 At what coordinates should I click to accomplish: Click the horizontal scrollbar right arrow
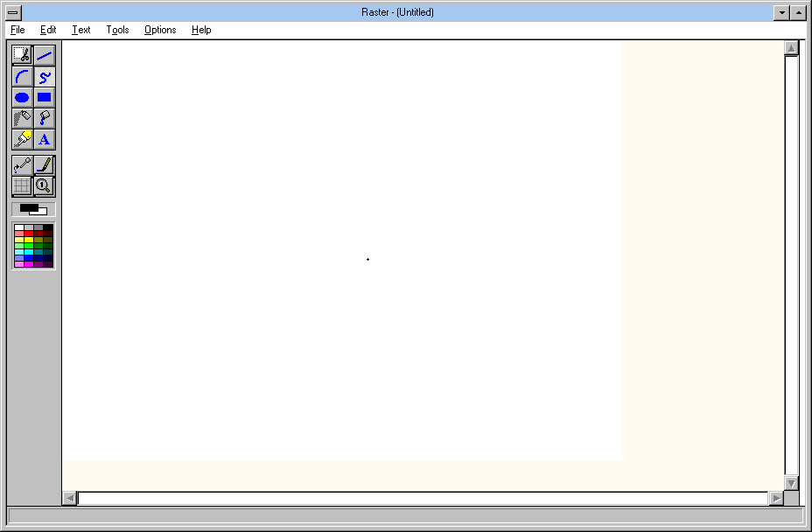776,499
